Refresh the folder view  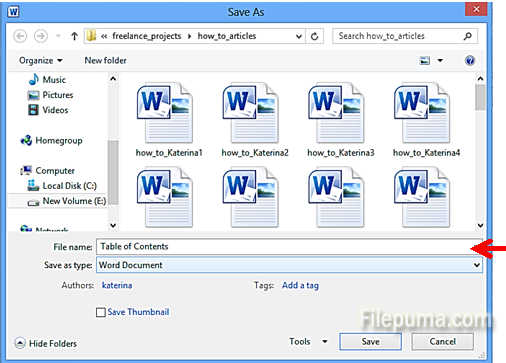[x=314, y=36]
